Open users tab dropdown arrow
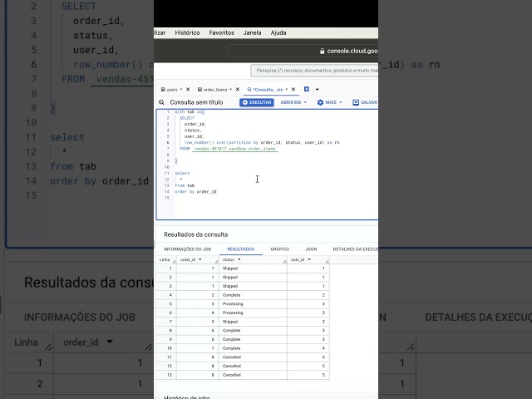532x399 pixels. 181,90
